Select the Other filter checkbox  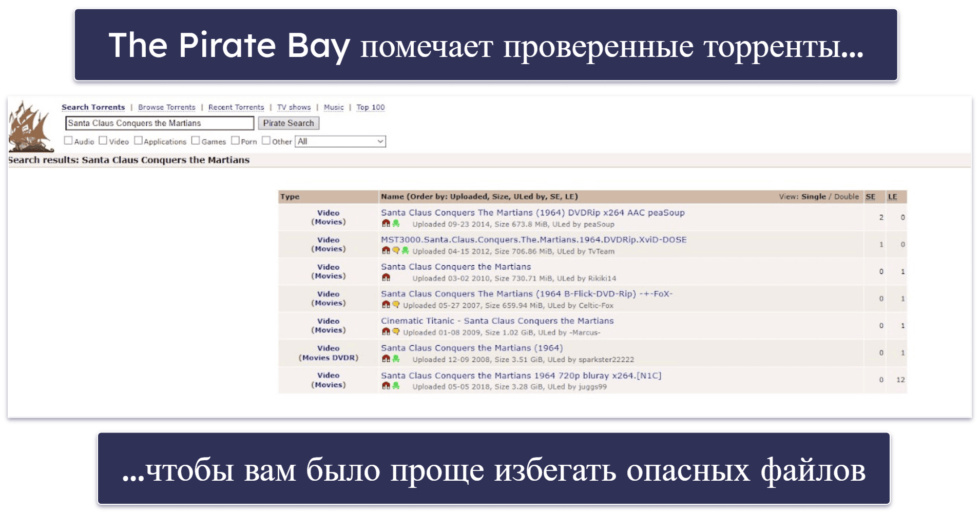(266, 141)
